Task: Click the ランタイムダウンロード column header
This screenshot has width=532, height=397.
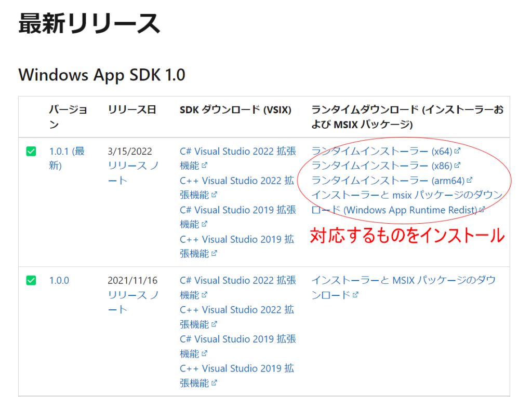Action: coord(407,117)
